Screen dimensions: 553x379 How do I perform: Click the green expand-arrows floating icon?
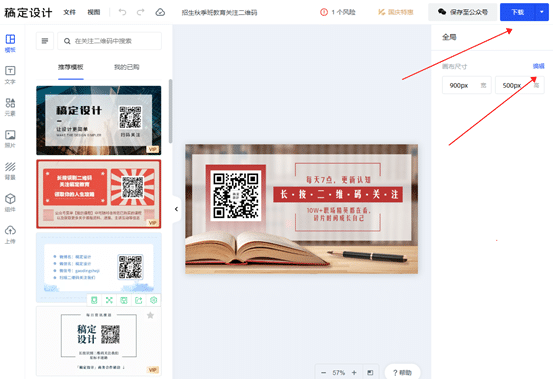click(x=109, y=300)
